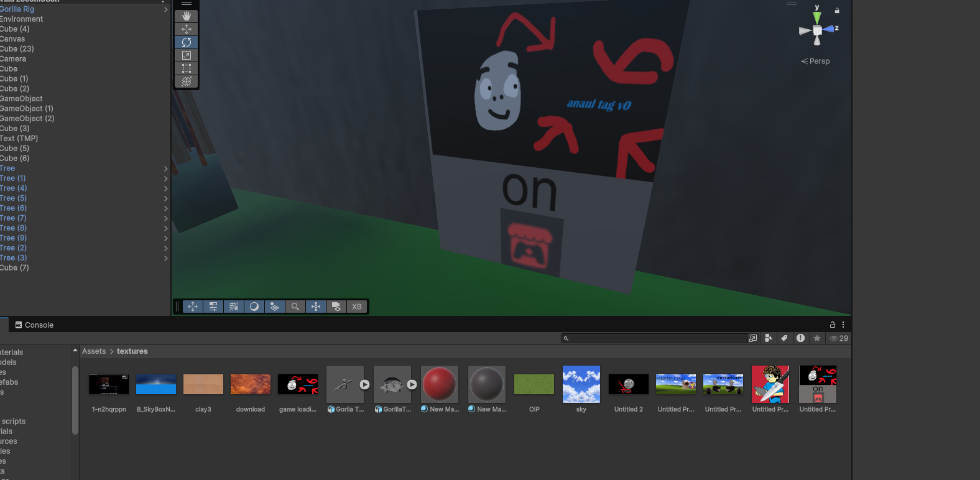Expand the Tree object in hierarchy
This screenshot has width=980, height=480.
coord(165,168)
